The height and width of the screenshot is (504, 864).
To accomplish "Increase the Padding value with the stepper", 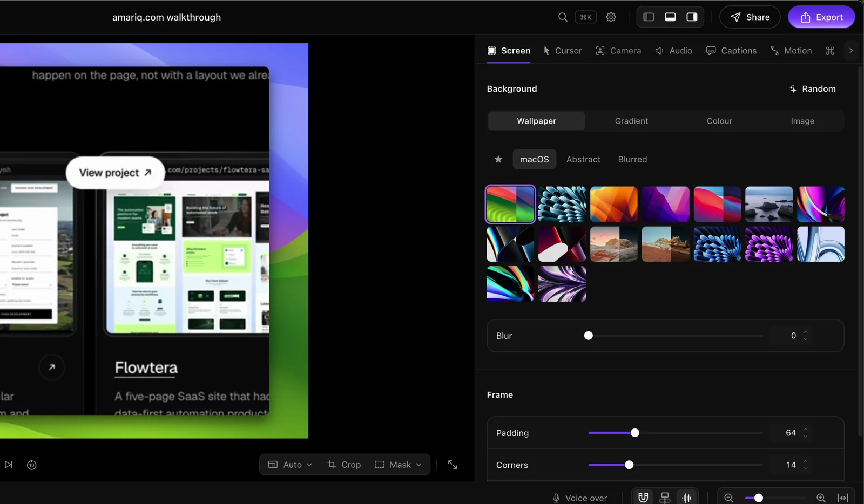I will [806, 430].
